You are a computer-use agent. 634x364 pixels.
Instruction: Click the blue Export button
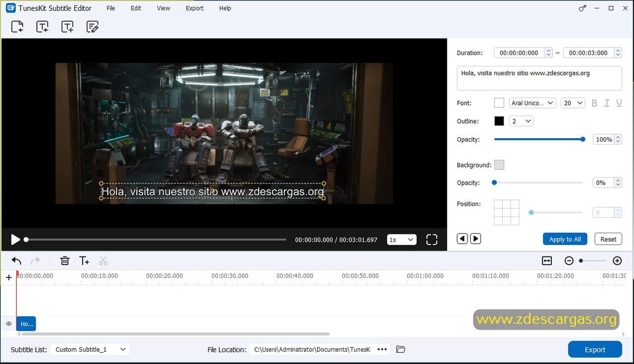[x=595, y=350]
